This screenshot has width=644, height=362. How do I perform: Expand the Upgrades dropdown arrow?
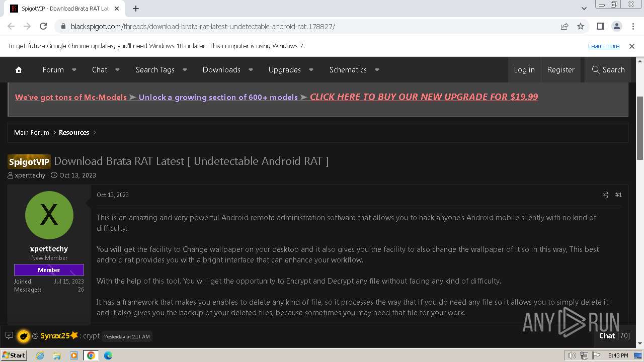pyautogui.click(x=311, y=70)
